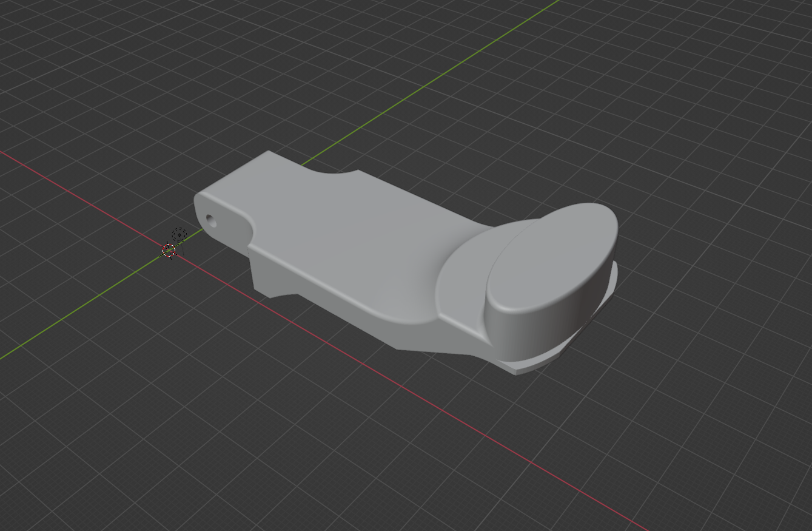Click the red-white 3D cursor at origin

click(x=169, y=250)
